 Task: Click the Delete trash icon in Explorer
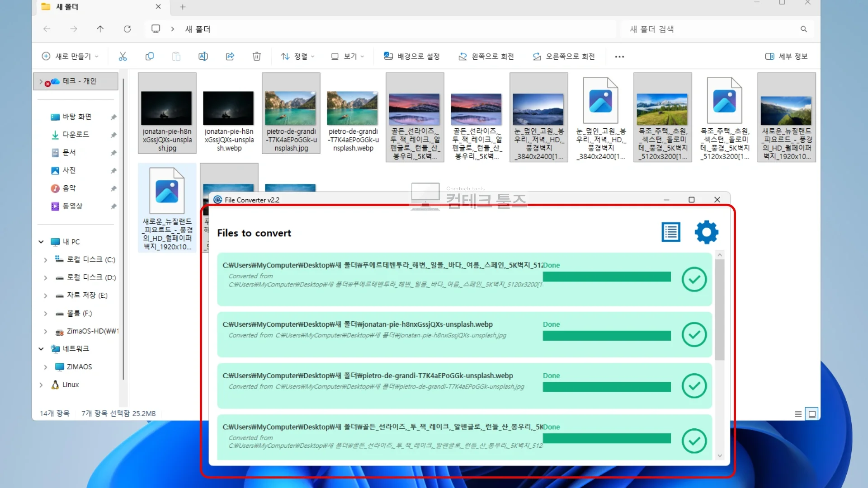click(x=256, y=56)
